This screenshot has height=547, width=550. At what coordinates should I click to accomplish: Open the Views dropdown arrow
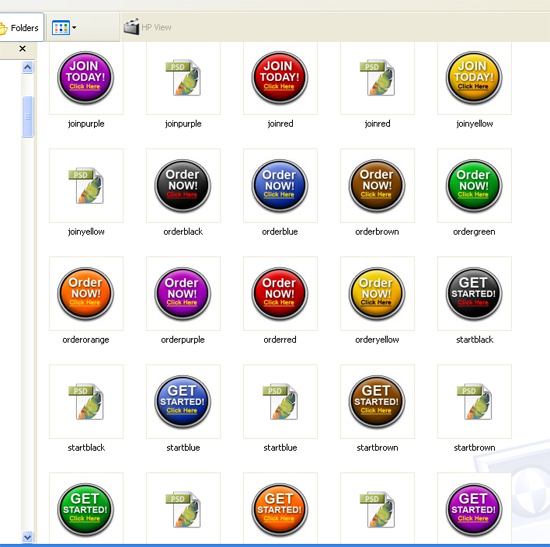[x=74, y=28]
